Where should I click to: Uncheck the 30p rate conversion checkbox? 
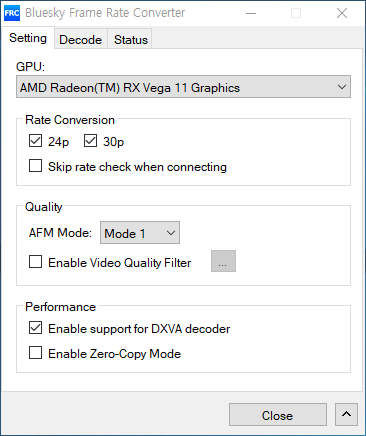point(90,141)
